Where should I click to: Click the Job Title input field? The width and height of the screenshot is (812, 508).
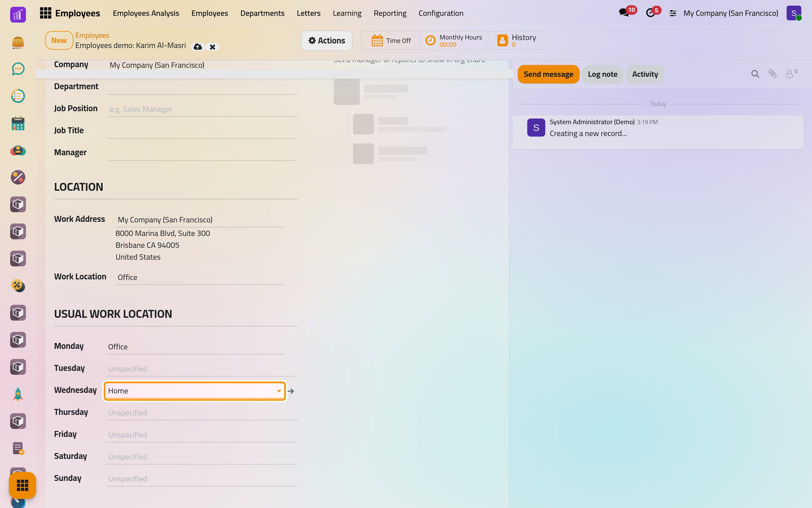tap(202, 131)
